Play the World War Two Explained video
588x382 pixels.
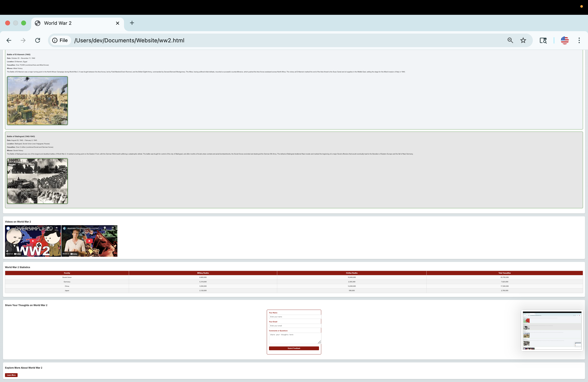(x=89, y=241)
